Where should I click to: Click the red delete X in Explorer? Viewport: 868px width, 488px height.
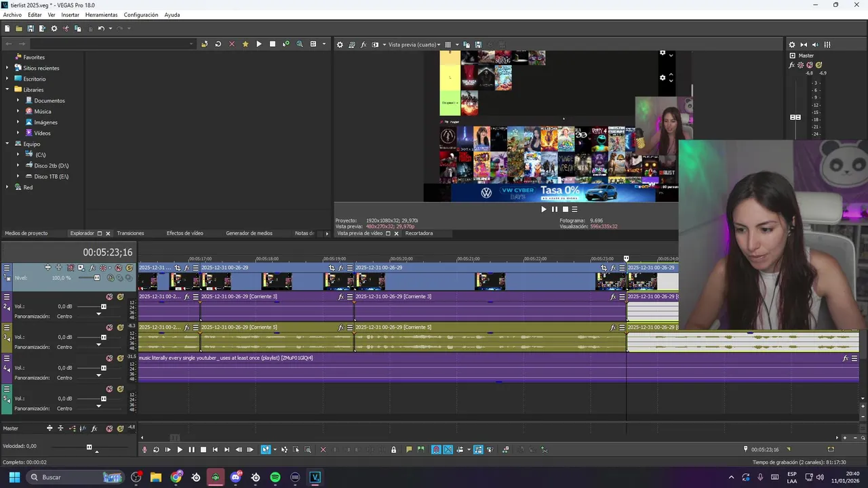[x=231, y=44]
